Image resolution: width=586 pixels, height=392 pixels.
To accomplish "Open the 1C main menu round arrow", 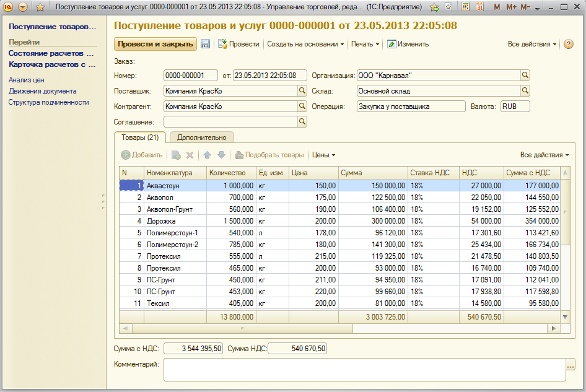I will [x=23, y=7].
